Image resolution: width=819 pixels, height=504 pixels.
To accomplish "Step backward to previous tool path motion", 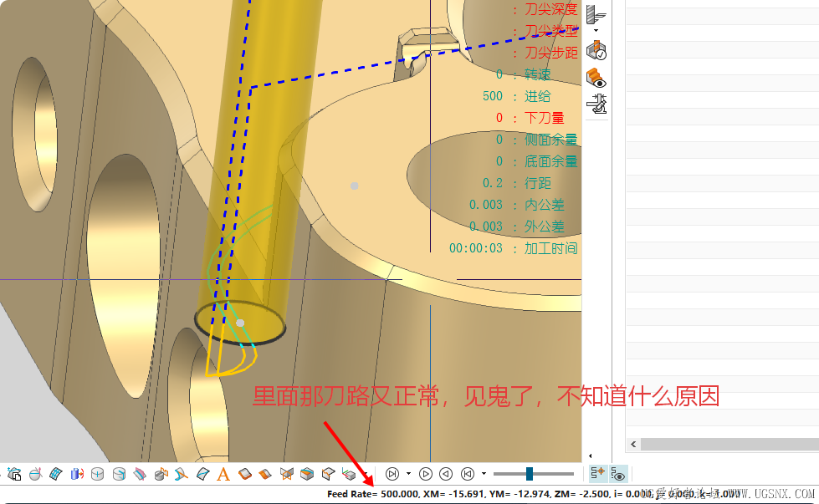I will point(468,474).
